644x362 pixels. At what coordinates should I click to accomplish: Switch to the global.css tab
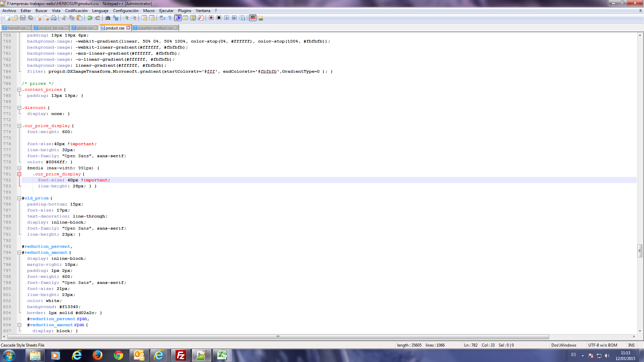(x=85, y=28)
